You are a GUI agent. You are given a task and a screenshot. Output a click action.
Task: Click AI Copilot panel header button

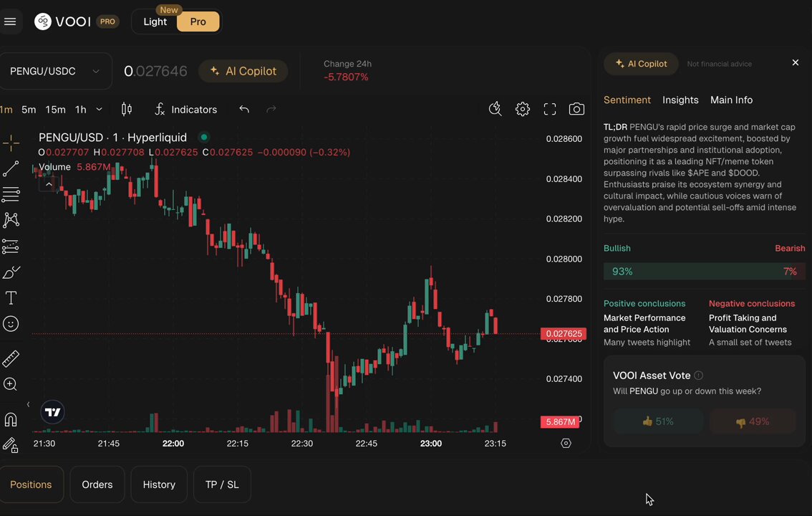tap(641, 64)
